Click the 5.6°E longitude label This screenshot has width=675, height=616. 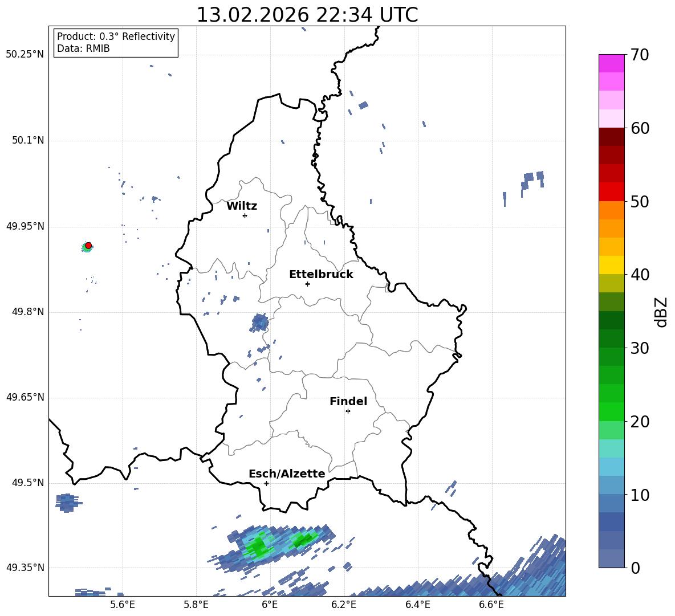tap(123, 605)
